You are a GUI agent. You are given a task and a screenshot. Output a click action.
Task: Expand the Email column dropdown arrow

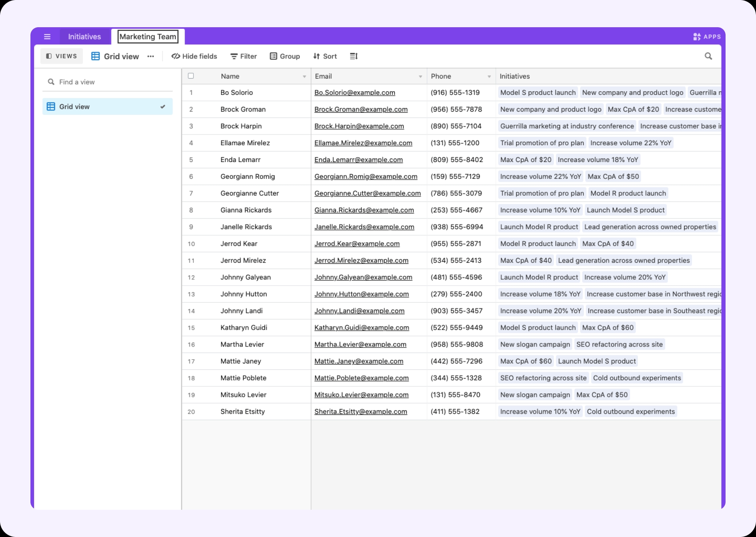click(420, 76)
